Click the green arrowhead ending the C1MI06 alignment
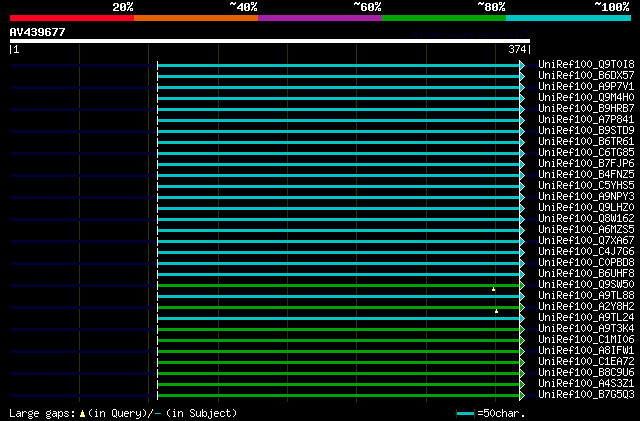The width and height of the screenshot is (640, 421). (522, 341)
